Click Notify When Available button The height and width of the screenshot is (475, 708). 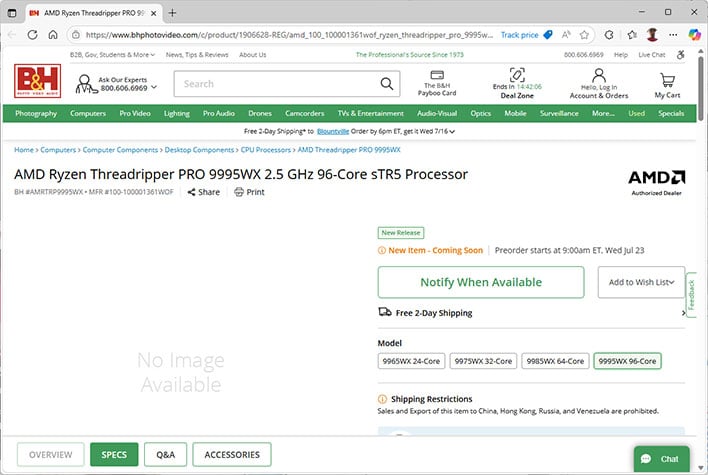pos(481,282)
